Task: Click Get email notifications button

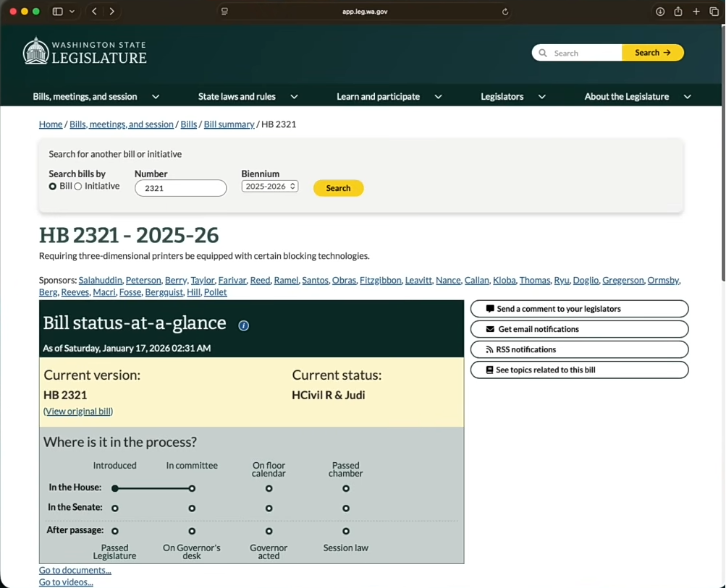Action: 579,329
